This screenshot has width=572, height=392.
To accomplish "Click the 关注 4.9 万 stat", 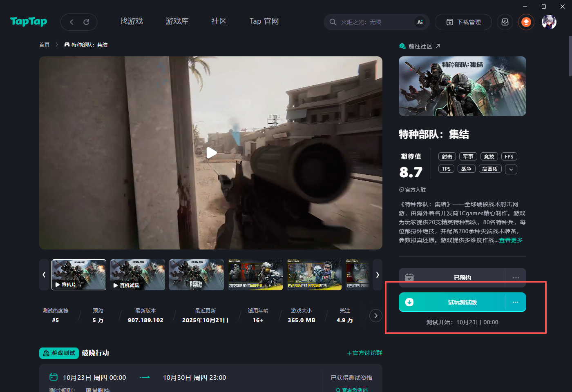I will click(x=345, y=316).
